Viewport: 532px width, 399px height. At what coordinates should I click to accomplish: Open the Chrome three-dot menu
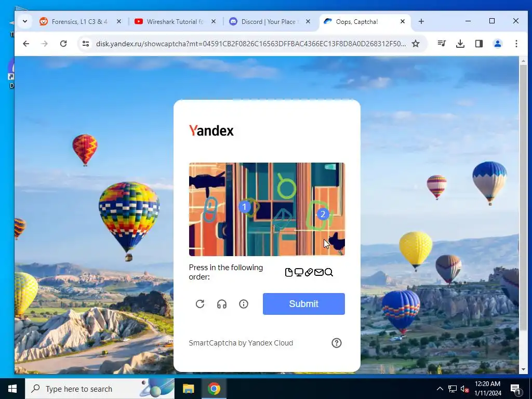tap(516, 44)
